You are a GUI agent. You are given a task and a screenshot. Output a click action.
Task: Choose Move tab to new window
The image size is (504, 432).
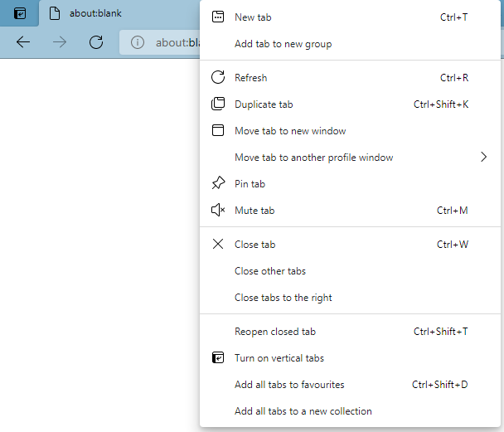point(290,131)
